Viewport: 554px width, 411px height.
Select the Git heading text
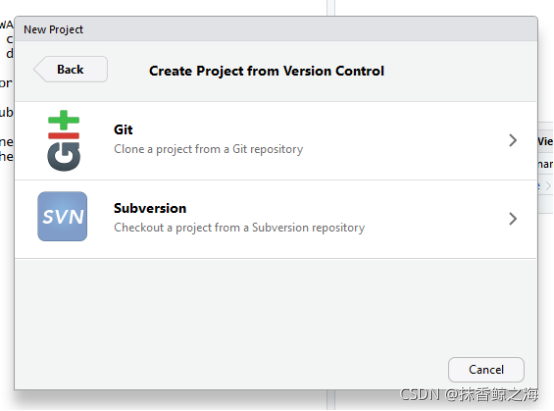pos(123,130)
